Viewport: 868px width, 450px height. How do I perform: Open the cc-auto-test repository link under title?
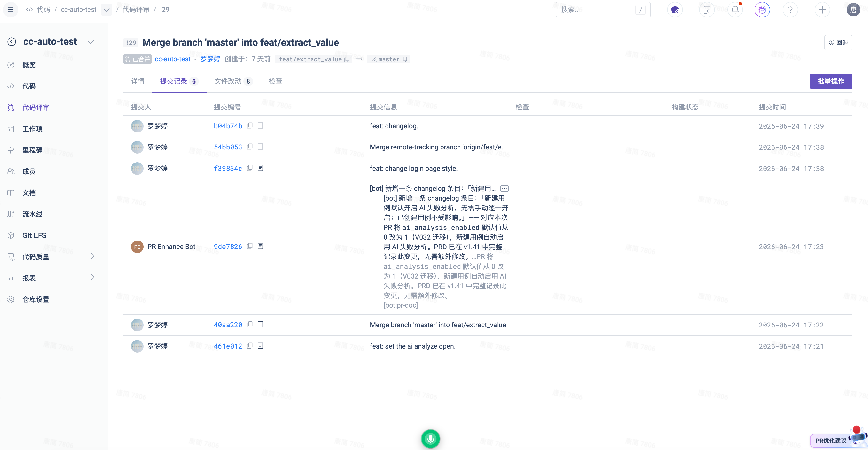click(173, 59)
